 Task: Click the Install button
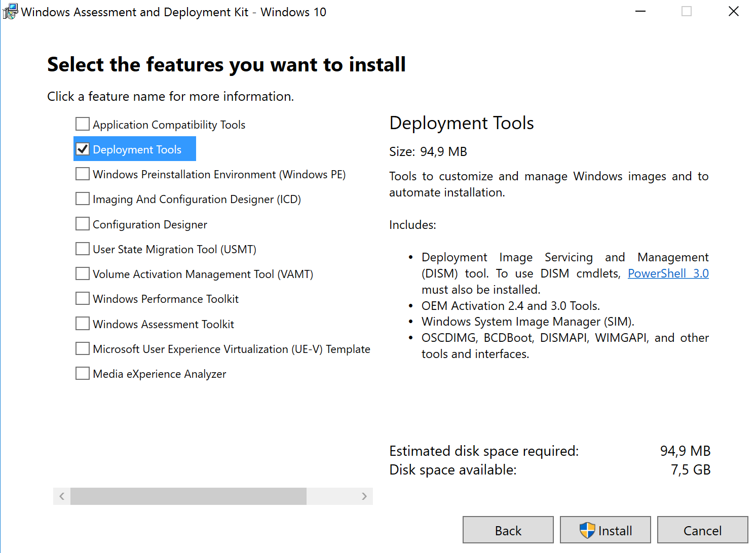(x=606, y=530)
